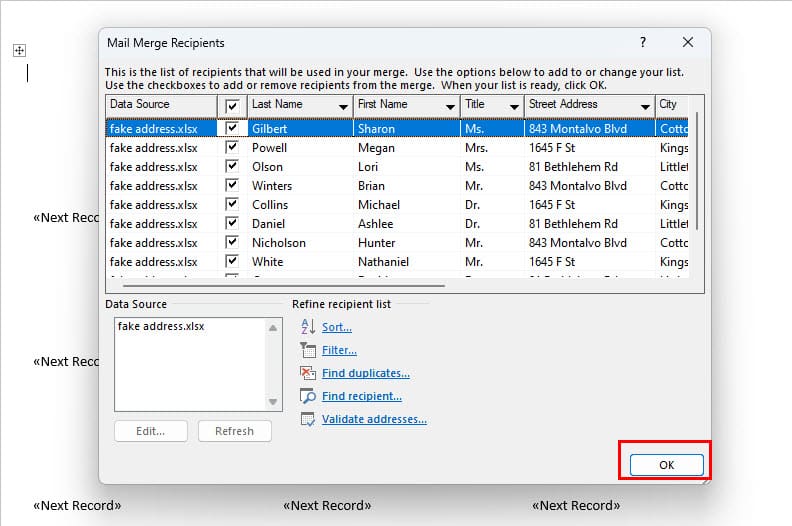This screenshot has height=526, width=792.
Task: Select the Hunter first name cell
Action: (x=407, y=243)
